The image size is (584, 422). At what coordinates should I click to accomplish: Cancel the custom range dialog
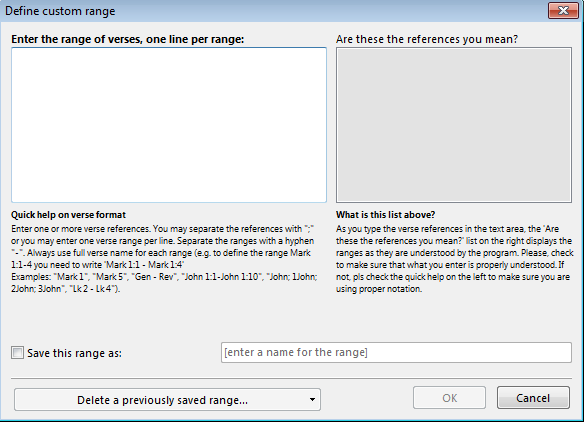click(x=533, y=398)
